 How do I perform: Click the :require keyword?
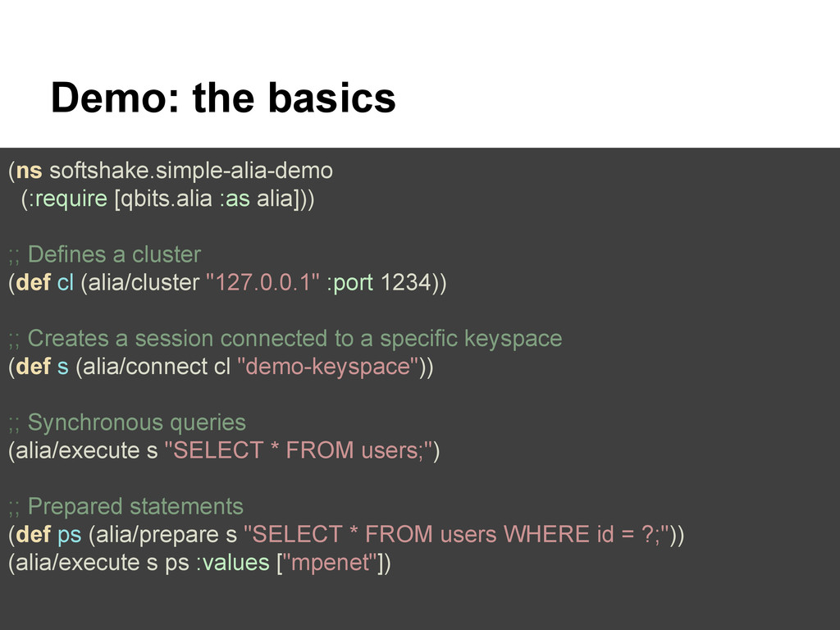(x=67, y=199)
